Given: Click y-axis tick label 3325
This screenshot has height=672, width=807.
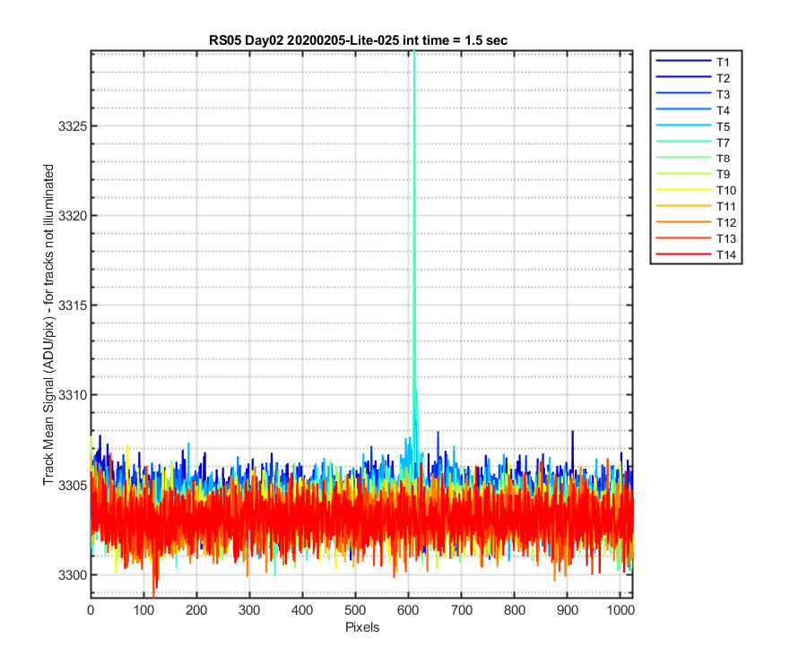Looking at the screenshot, I should coord(73,126).
